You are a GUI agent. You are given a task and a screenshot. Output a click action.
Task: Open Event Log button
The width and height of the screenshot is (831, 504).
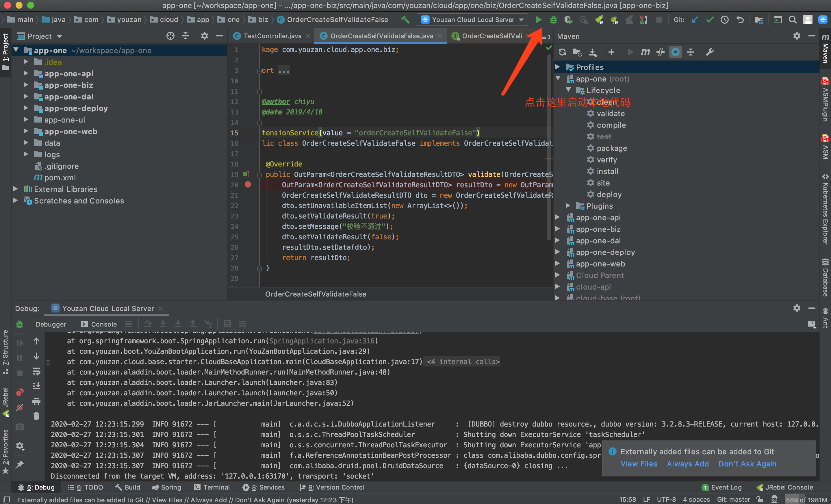(722, 487)
